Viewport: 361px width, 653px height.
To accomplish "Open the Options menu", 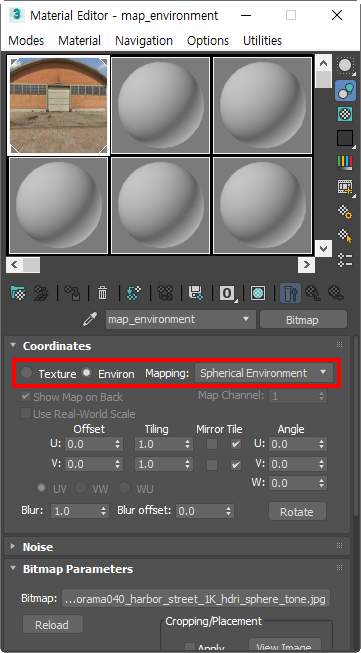I will point(208,40).
